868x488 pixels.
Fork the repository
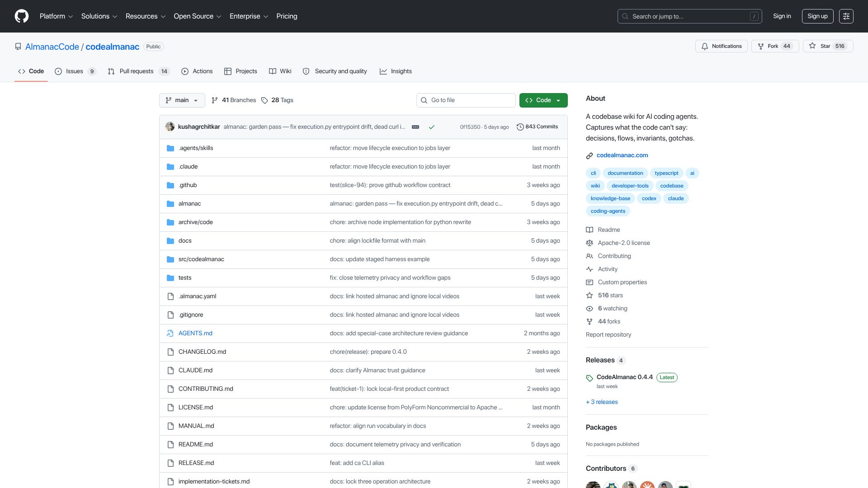click(x=775, y=46)
